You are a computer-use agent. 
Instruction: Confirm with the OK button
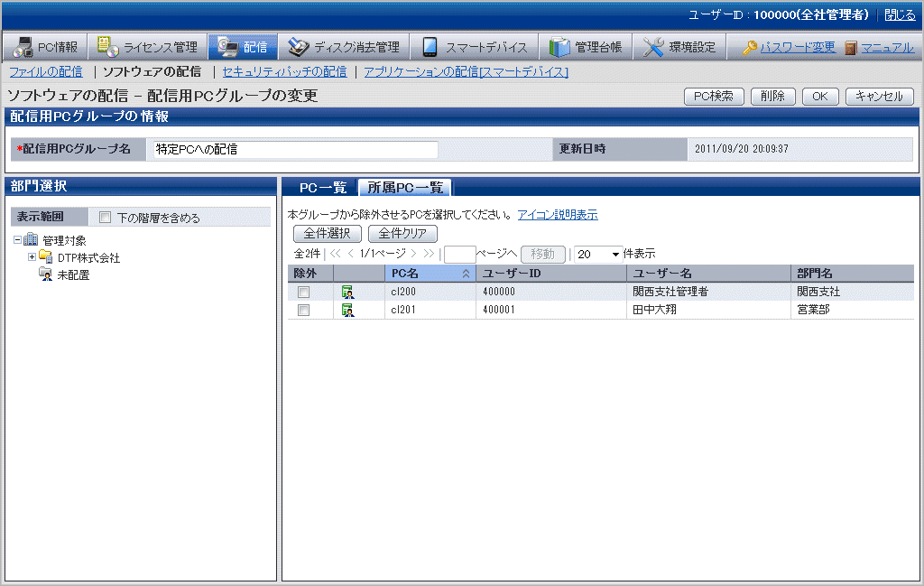819,96
